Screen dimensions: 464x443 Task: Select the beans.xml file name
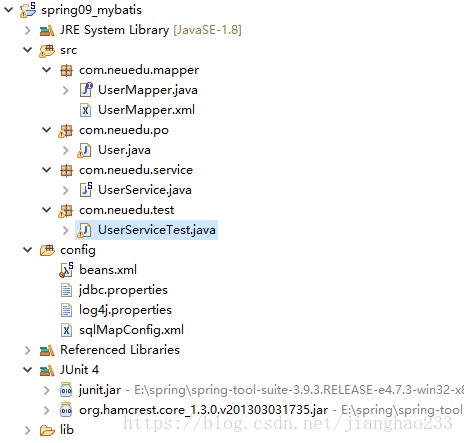[108, 270]
